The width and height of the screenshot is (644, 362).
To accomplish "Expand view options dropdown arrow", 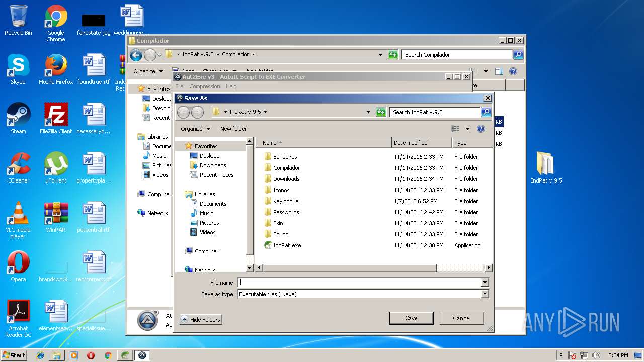I will tap(467, 129).
